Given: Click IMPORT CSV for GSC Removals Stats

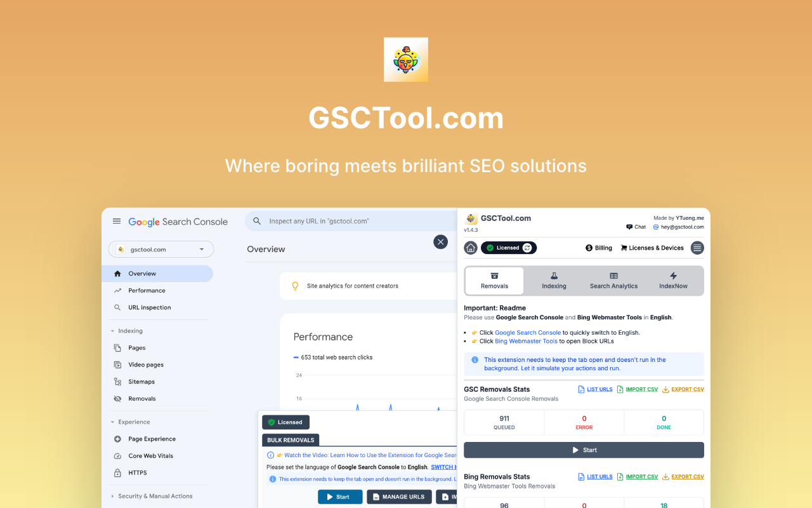Looking at the screenshot, I should coord(638,389).
